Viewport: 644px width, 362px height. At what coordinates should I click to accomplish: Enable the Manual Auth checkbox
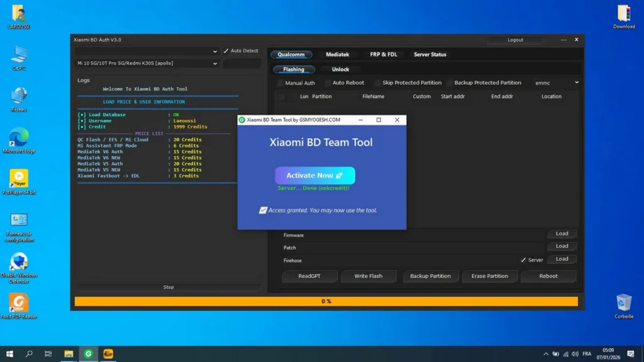point(280,83)
